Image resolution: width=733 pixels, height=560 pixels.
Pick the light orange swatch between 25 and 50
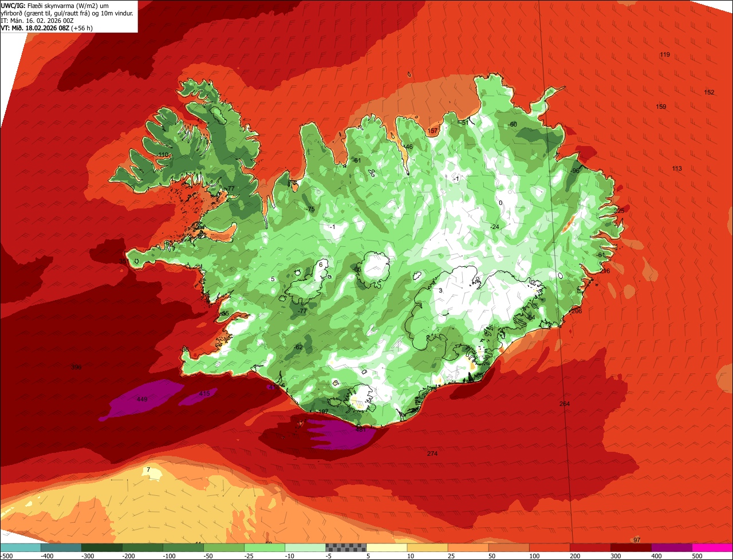[467, 548]
